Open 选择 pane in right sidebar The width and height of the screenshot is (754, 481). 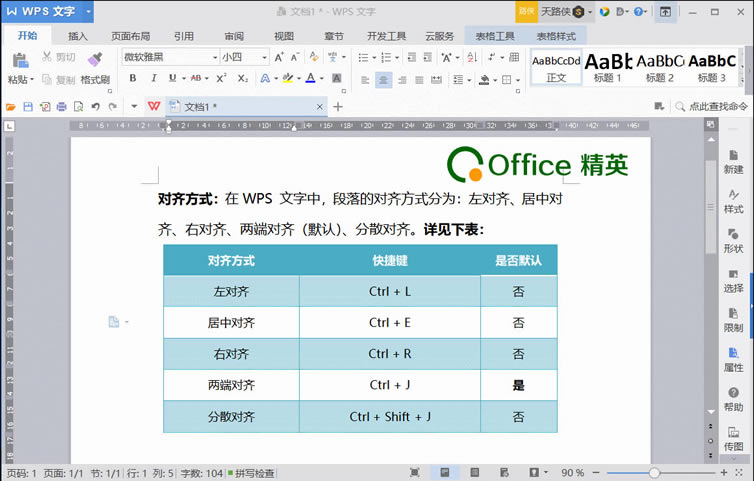point(733,281)
